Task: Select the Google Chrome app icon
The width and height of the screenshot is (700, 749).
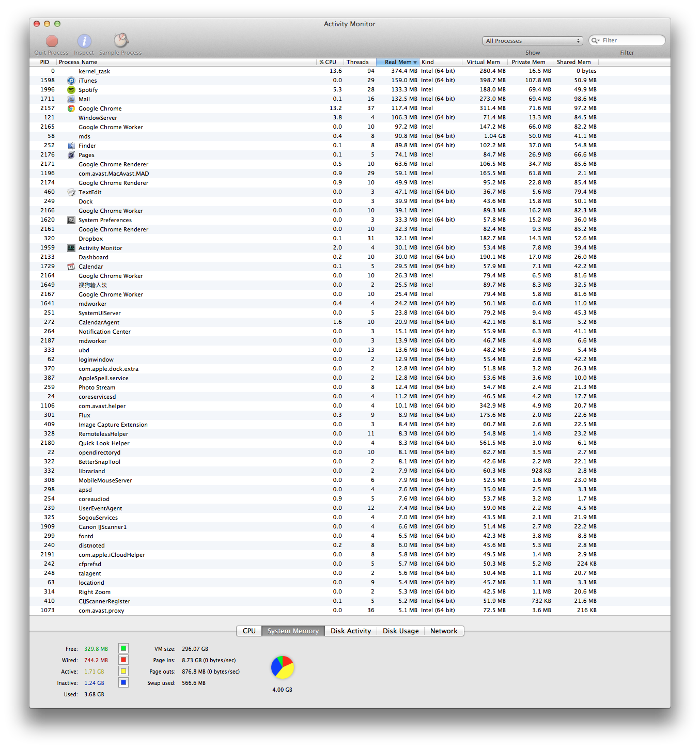Action: (71, 108)
